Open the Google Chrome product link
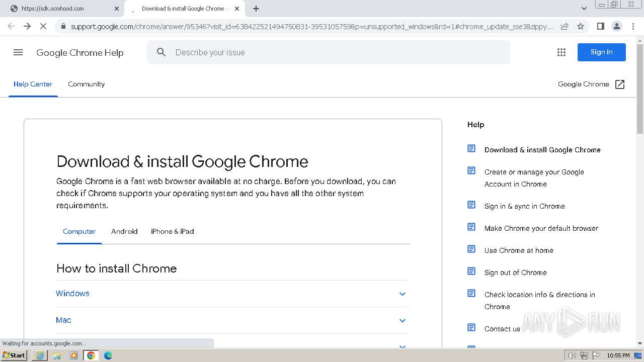This screenshot has height=362, width=644. click(591, 84)
